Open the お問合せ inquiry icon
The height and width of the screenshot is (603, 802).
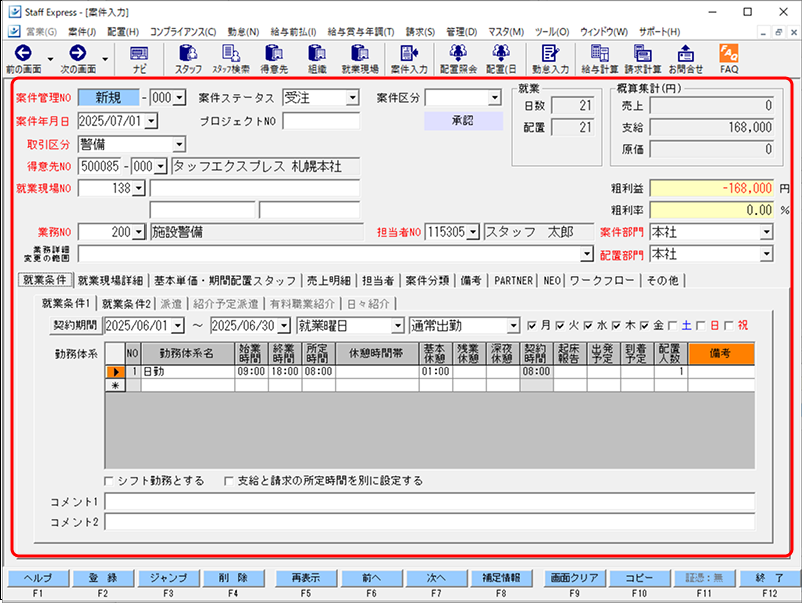685,58
